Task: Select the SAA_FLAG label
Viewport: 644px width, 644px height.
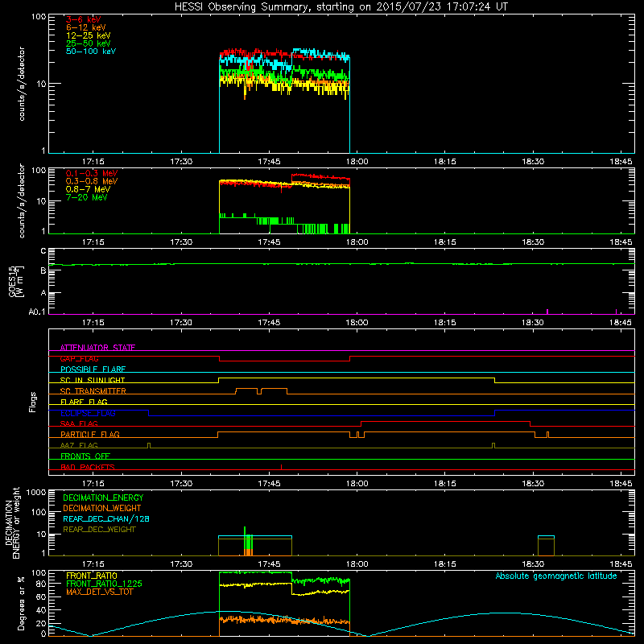Action: [x=79, y=423]
